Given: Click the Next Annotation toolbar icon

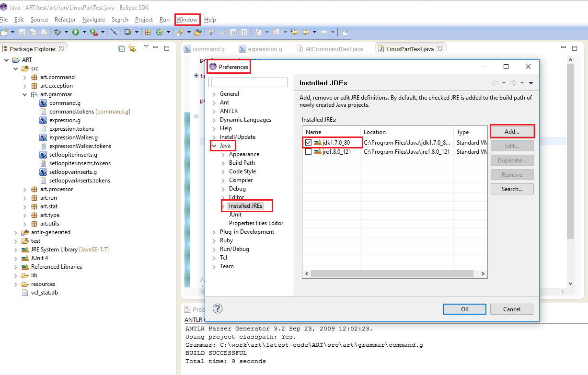Looking at the screenshot, I should [x=258, y=32].
